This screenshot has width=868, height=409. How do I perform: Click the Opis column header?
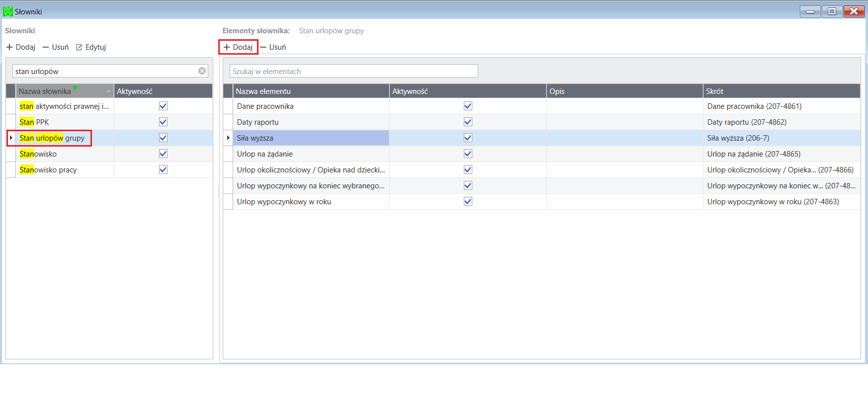pyautogui.click(x=625, y=91)
